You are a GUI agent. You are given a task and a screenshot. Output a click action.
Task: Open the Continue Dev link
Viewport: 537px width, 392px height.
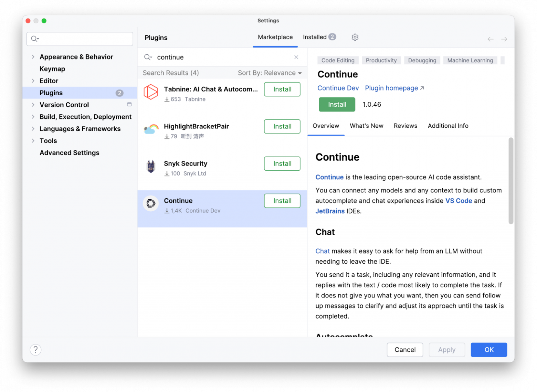pyautogui.click(x=338, y=88)
